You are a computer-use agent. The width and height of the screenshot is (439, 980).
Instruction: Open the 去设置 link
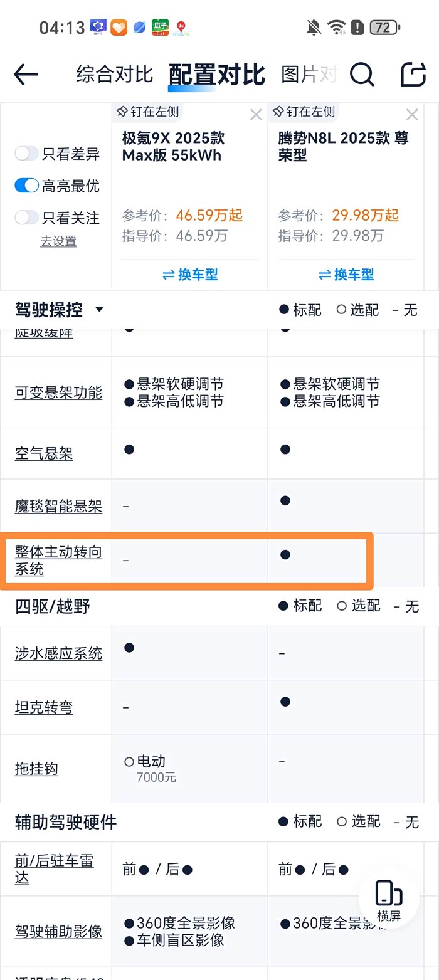[58, 241]
